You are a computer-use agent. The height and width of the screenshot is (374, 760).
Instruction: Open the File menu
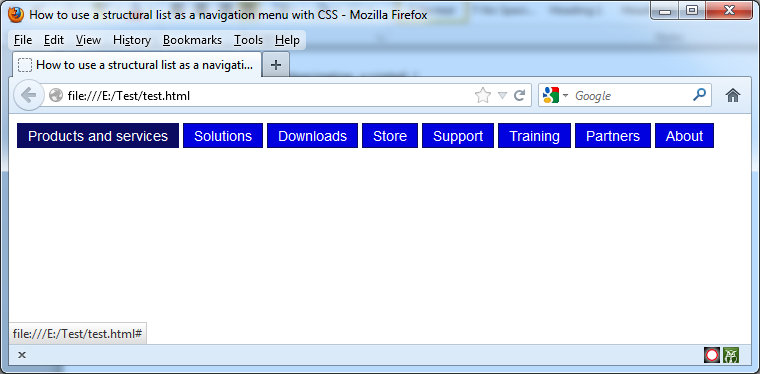point(23,40)
